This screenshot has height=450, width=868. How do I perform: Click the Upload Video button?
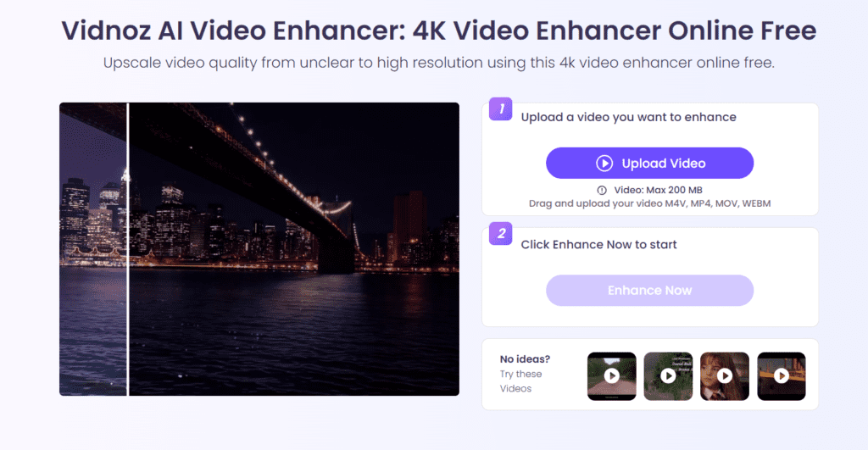[x=649, y=164]
